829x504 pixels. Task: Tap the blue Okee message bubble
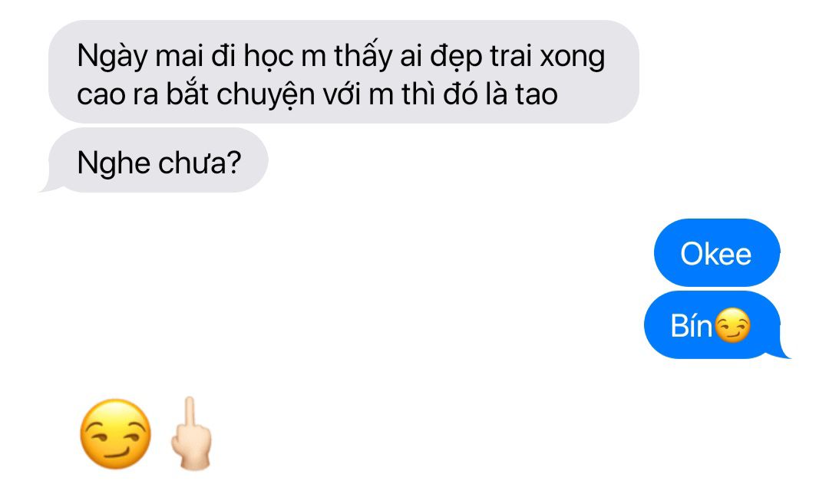(717, 253)
